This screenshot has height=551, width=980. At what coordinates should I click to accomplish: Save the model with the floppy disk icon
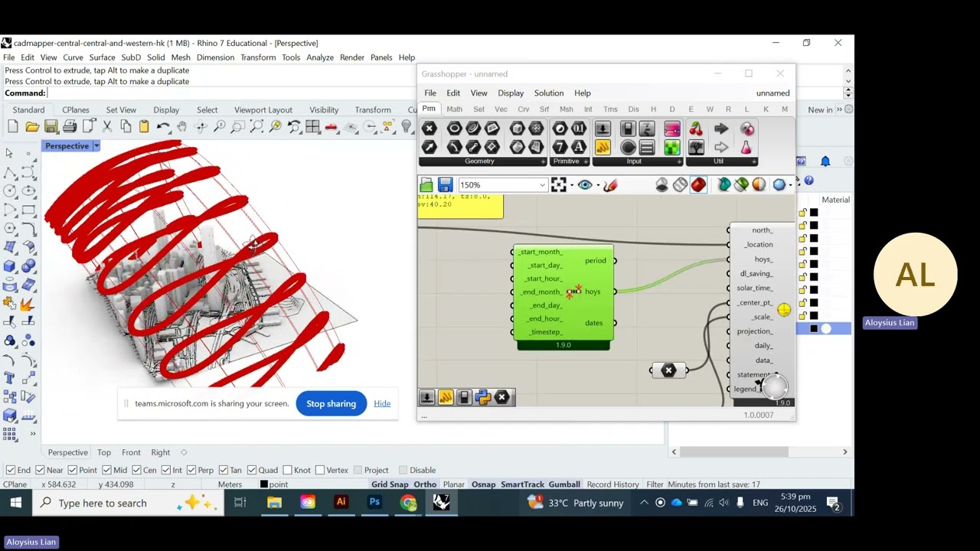pos(51,127)
